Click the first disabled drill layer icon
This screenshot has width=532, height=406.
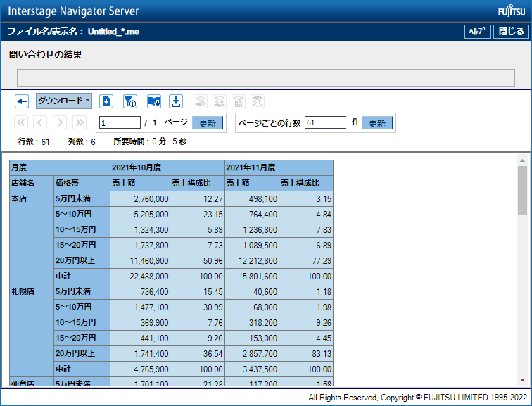coord(201,101)
